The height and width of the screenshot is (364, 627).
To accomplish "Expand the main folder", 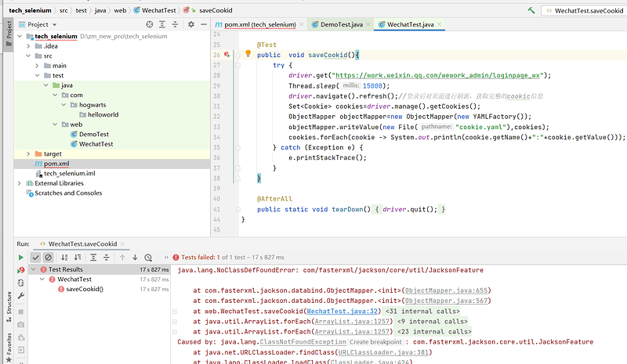I will [37, 66].
